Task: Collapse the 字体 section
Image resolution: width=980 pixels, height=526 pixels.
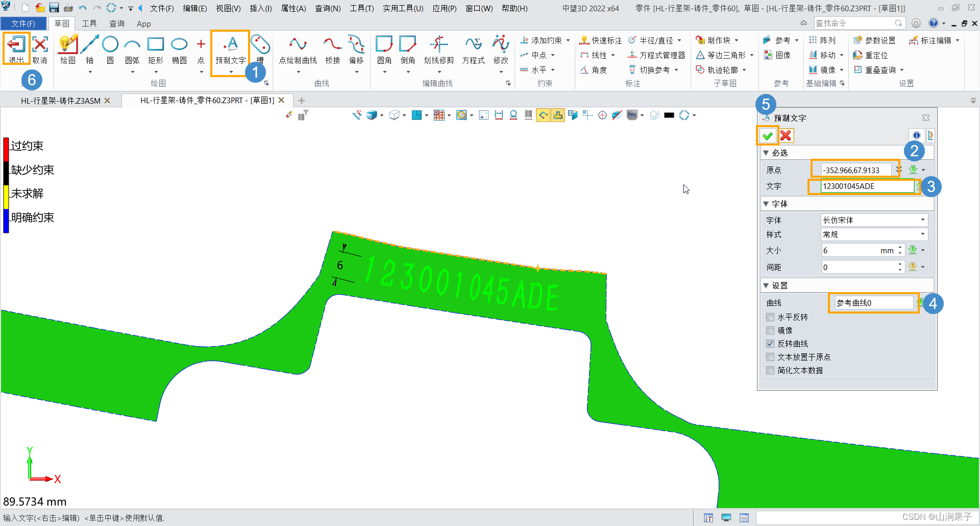Action: point(766,204)
